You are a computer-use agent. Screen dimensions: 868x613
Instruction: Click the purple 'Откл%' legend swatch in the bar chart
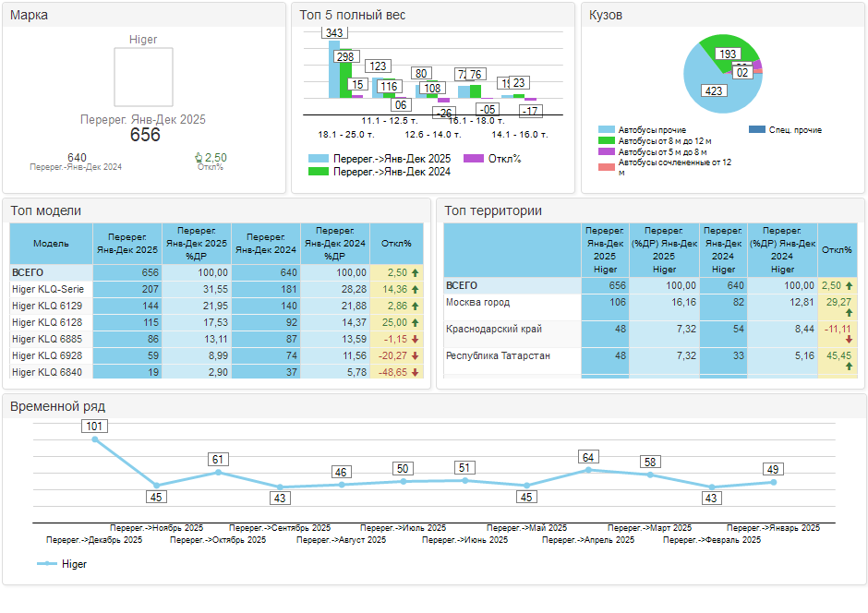[474, 159]
